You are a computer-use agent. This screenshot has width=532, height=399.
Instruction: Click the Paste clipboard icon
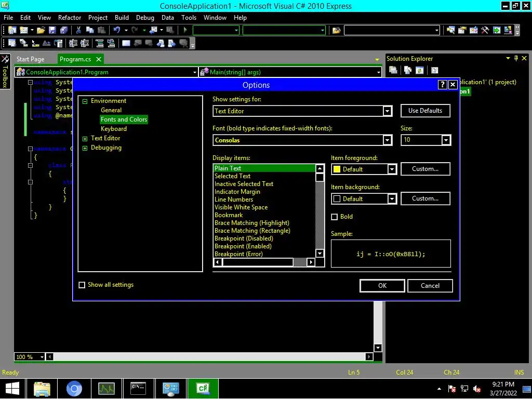[x=101, y=30]
